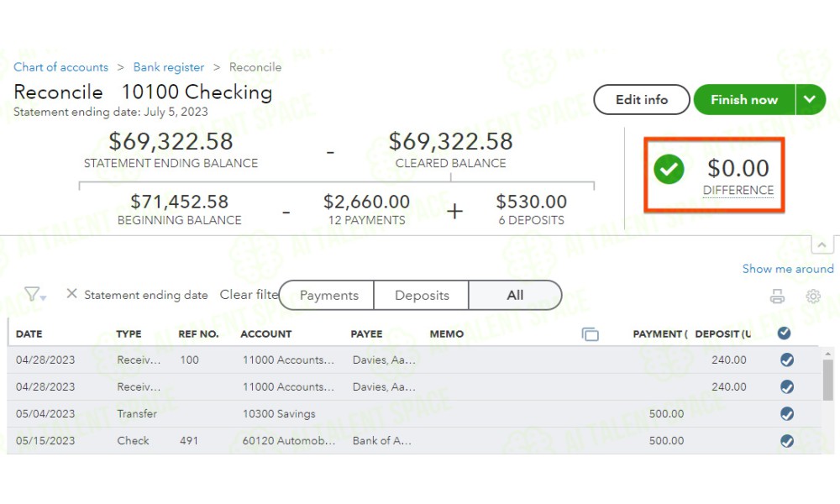
Task: Switch to the Deposits tab
Action: pyautogui.click(x=422, y=295)
